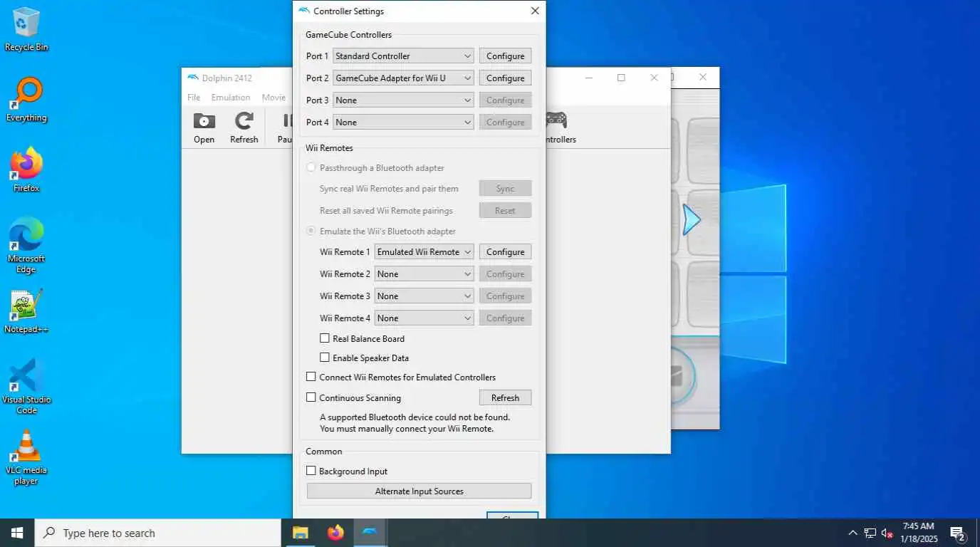Select Passthrough a Bluetooth adapter radio

[x=311, y=168]
